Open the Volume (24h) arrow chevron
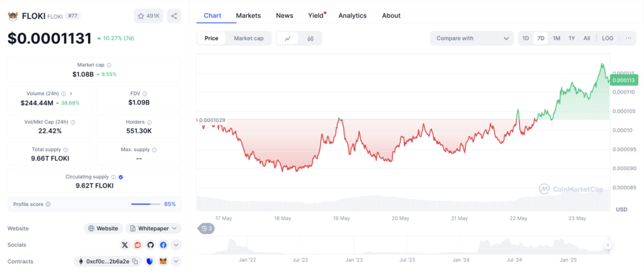The height and width of the screenshot is (272, 644). [70, 94]
